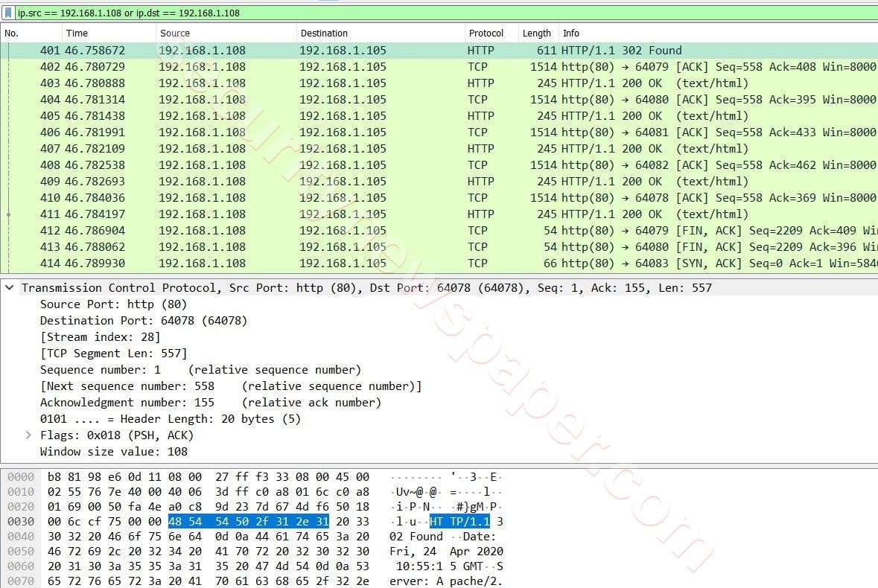The width and height of the screenshot is (878, 588).
Task: Sort packets by the Length column
Action: [537, 33]
